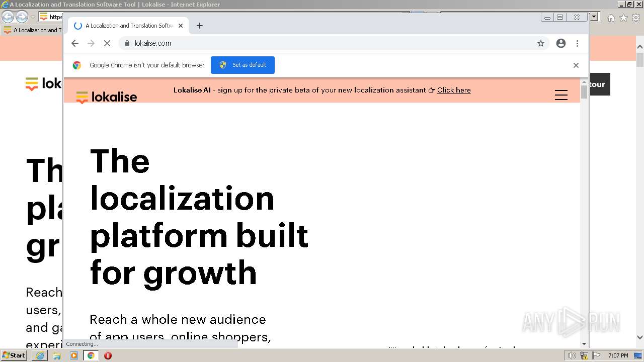Screen dimensions: 644x362
Task: Click the Lokalise logo in Internet Explorer page
Action: click(x=44, y=84)
